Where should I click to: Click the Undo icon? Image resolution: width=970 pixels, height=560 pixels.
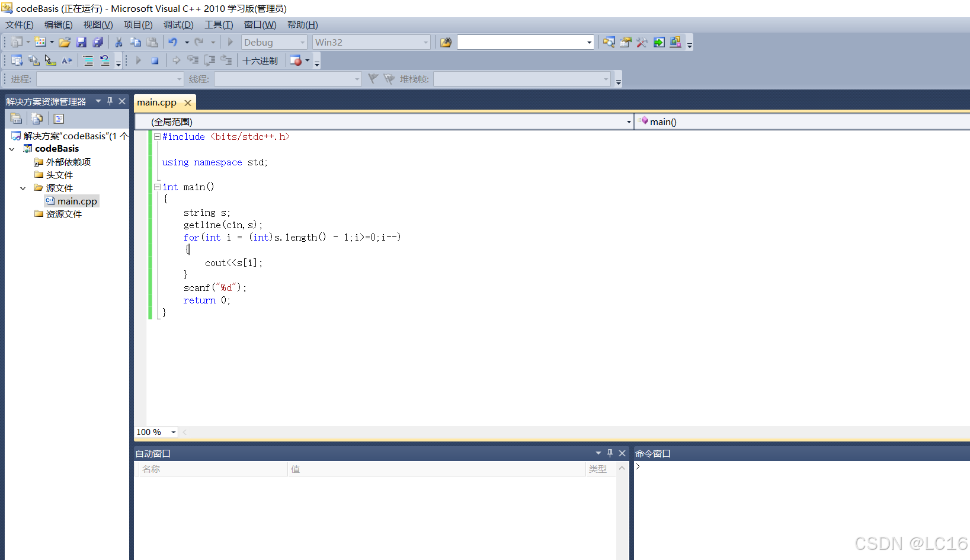coord(172,41)
